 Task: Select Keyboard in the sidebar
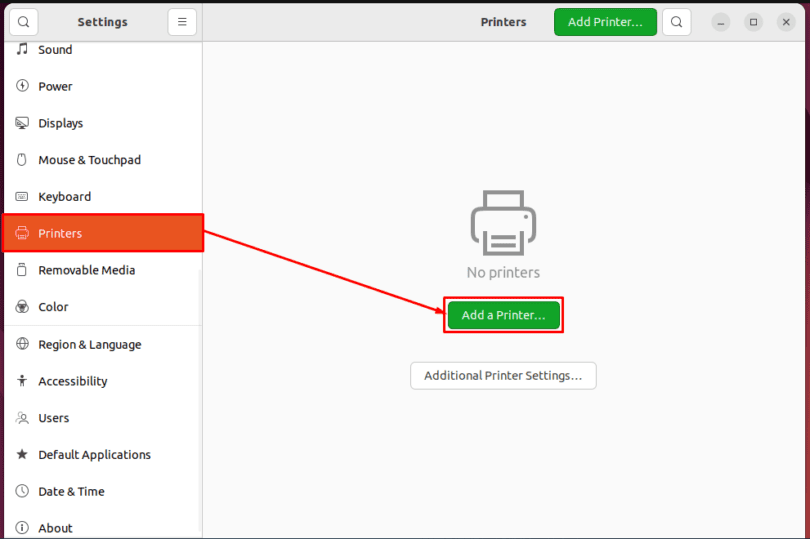click(102, 196)
